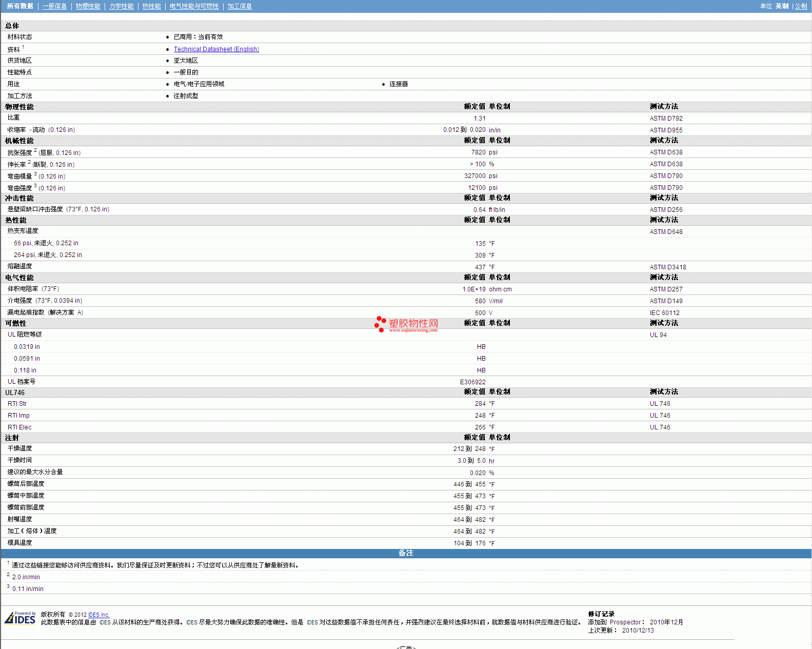Click the ASTM D256 test method
The image size is (812, 649).
pos(666,210)
